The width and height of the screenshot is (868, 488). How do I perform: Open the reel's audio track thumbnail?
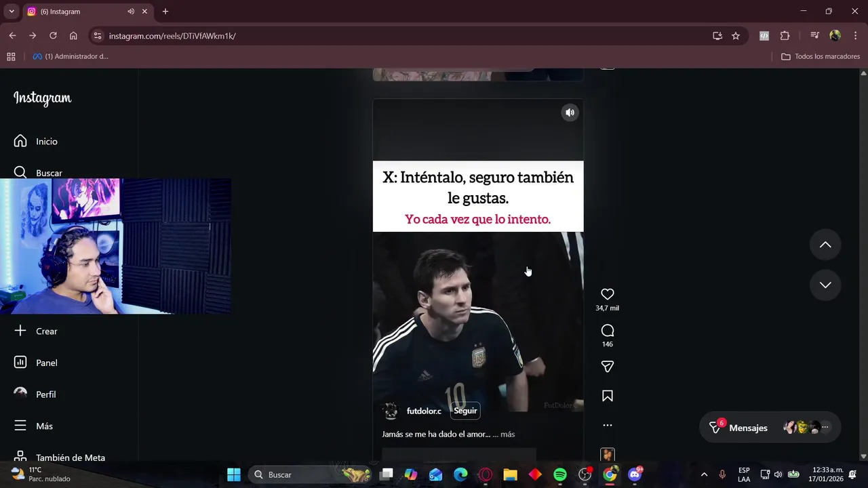608,455
